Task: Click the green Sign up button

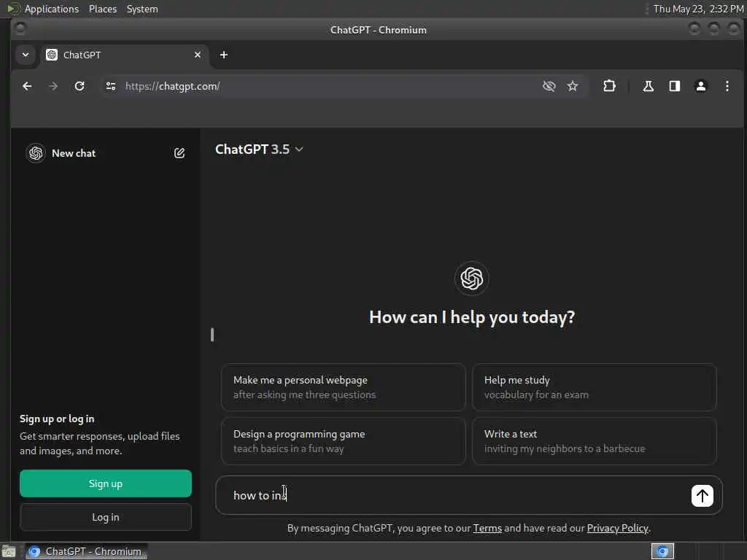Action: click(106, 483)
